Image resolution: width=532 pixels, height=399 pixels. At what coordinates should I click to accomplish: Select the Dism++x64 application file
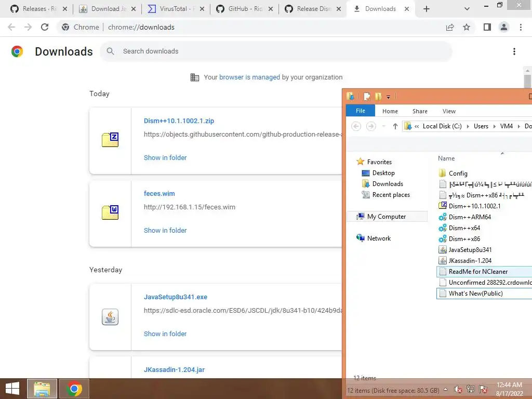459,228
